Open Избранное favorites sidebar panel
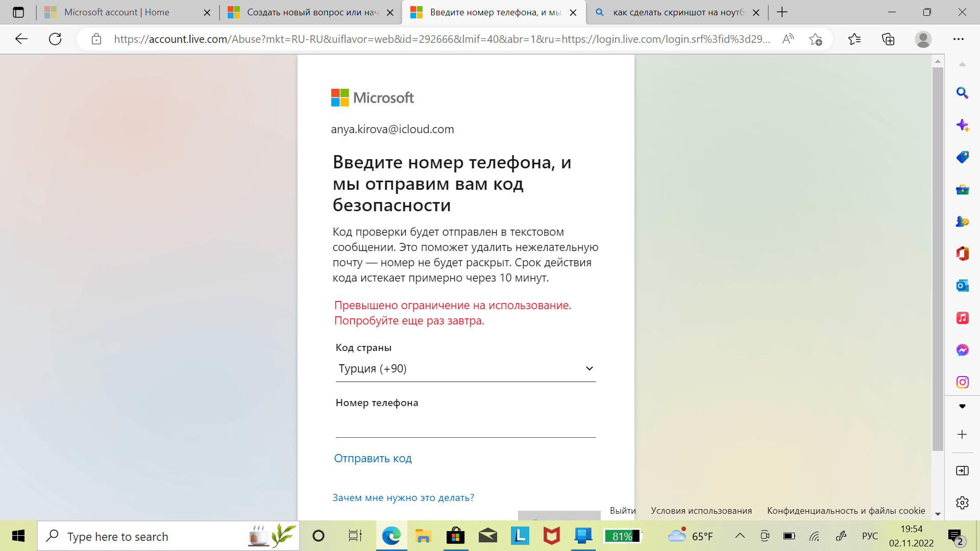 854,39
